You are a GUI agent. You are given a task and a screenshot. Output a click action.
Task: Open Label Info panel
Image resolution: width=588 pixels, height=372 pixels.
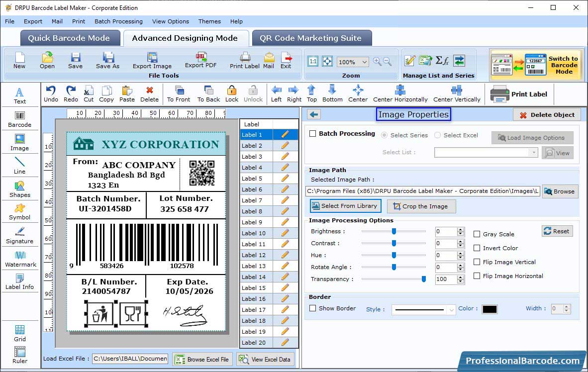point(19,281)
